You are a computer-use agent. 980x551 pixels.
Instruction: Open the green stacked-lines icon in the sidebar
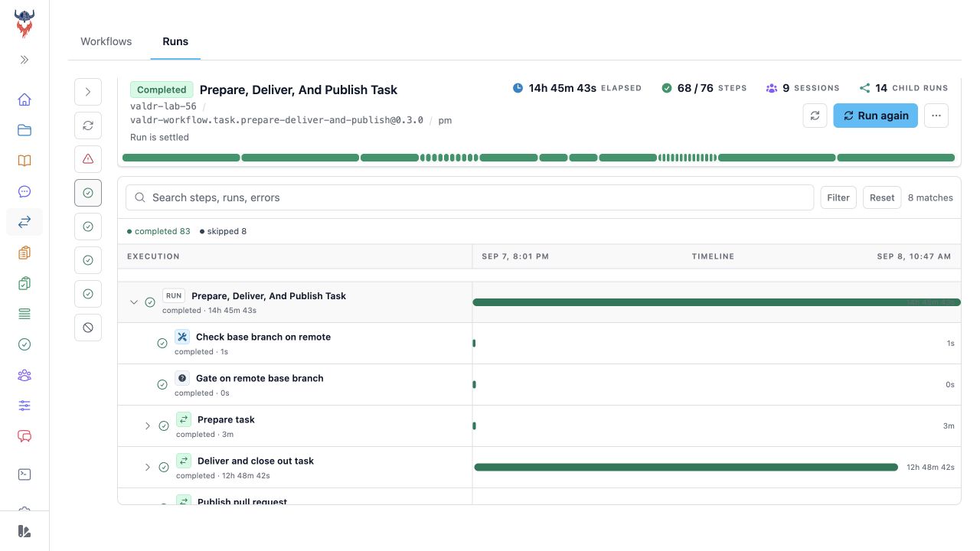[24, 314]
